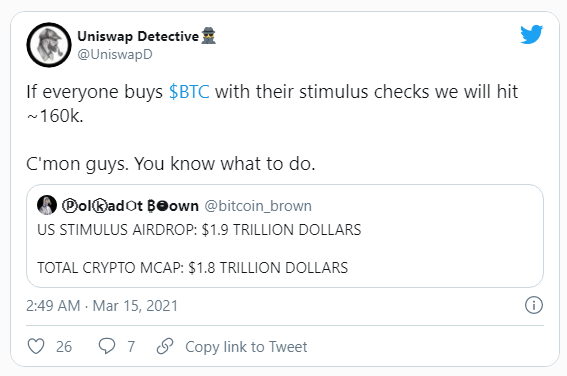Open the @bitcoin_brown handle
The image size is (567, 376).
pyautogui.click(x=258, y=206)
